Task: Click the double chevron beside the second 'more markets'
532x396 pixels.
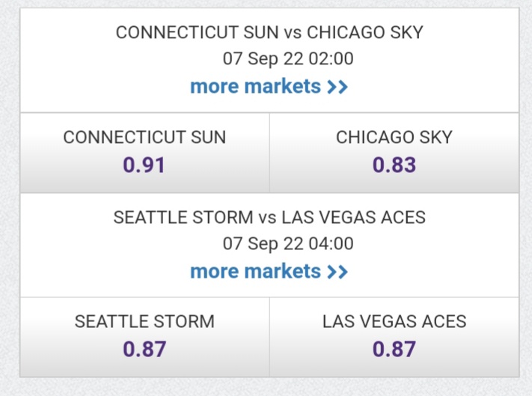Action: point(337,272)
